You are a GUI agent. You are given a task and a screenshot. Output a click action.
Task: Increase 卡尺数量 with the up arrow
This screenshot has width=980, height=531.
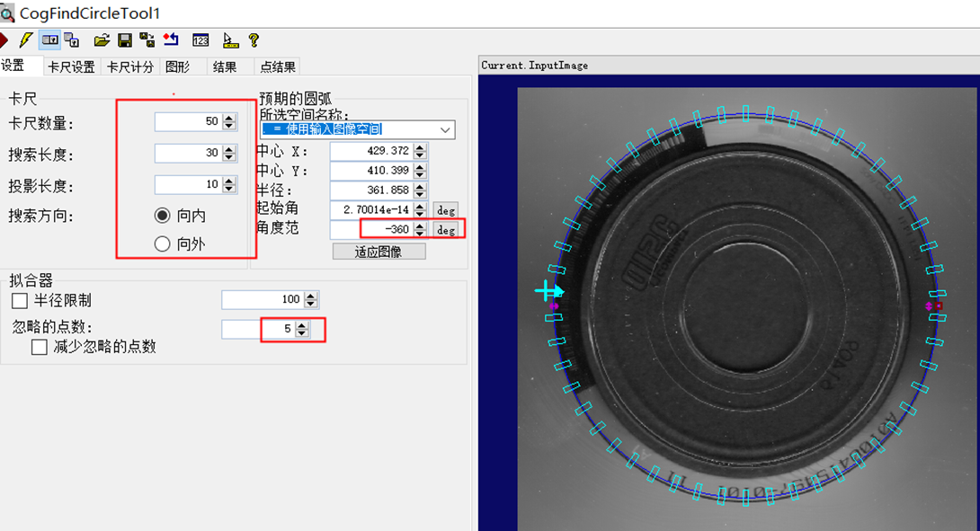coord(229,118)
